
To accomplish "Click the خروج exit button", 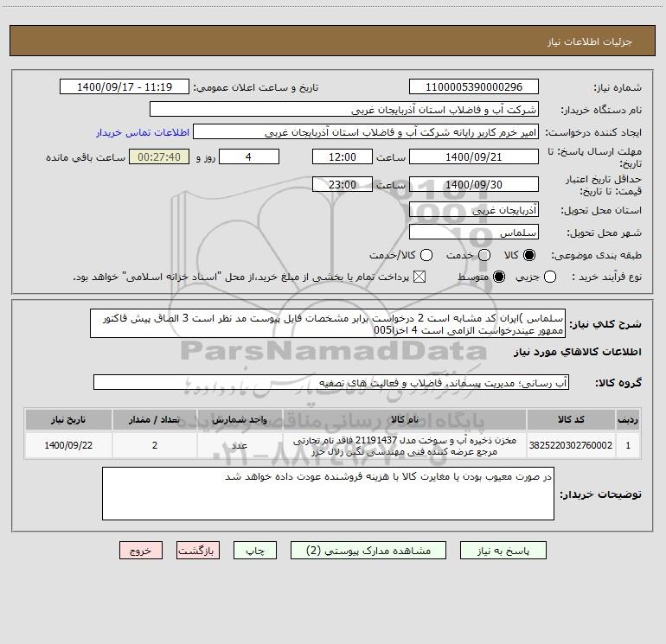I will point(141,551).
